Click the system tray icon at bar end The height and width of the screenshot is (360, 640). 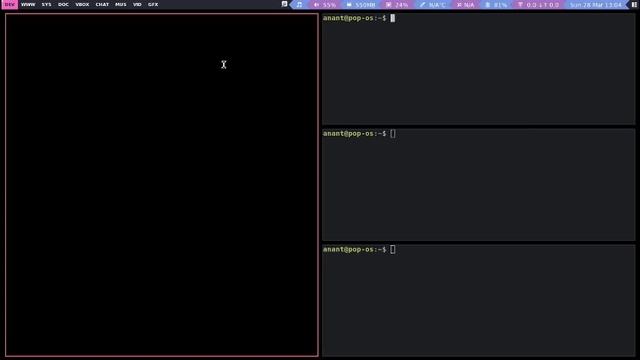[634, 4]
